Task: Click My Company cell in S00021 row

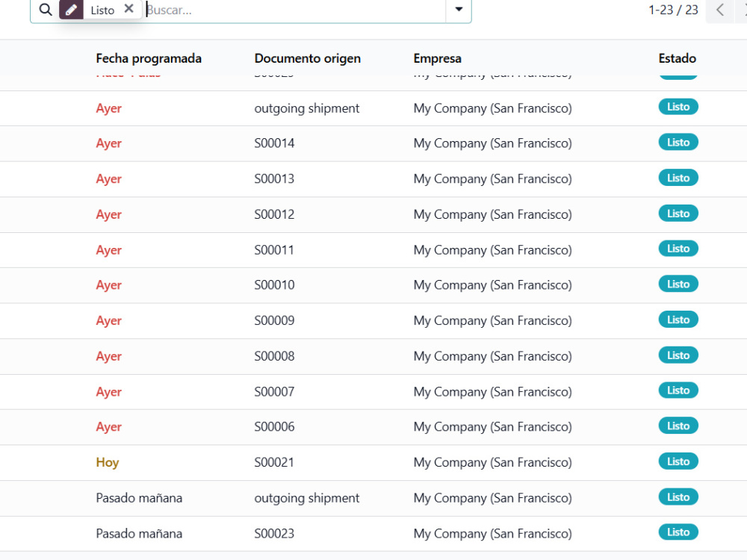Action: pos(492,462)
